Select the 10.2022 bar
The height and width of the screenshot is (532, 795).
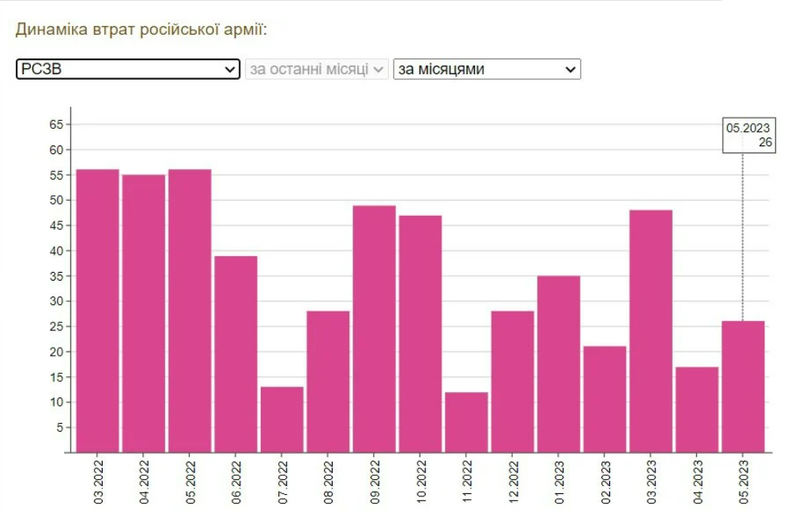point(420,334)
